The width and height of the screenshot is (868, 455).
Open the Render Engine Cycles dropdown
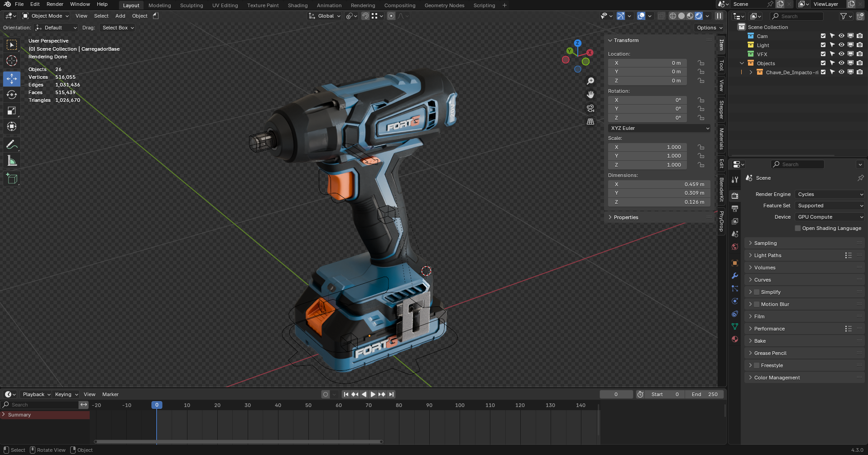point(830,194)
